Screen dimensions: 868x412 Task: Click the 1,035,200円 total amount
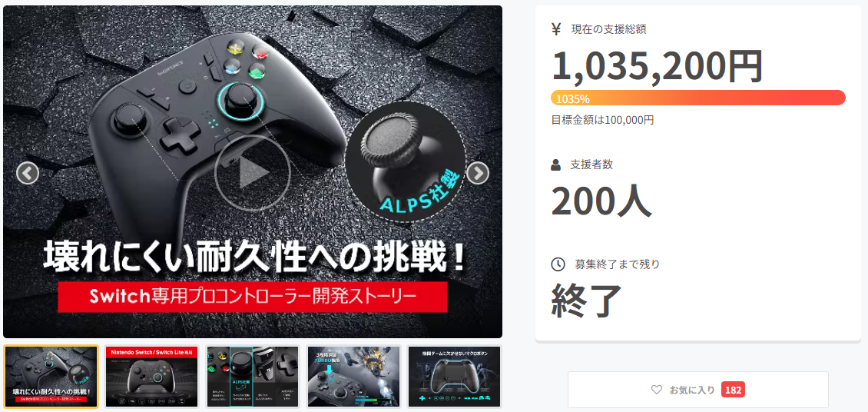pyautogui.click(x=657, y=66)
